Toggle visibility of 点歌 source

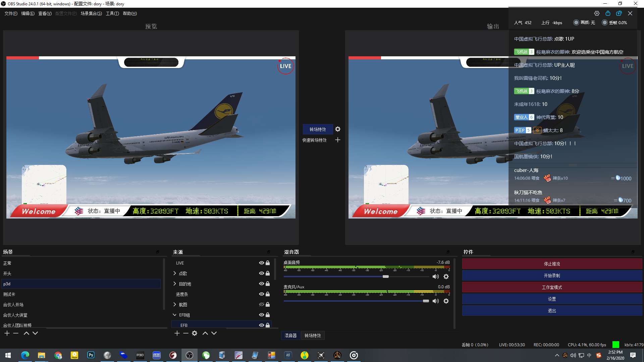coord(262,274)
